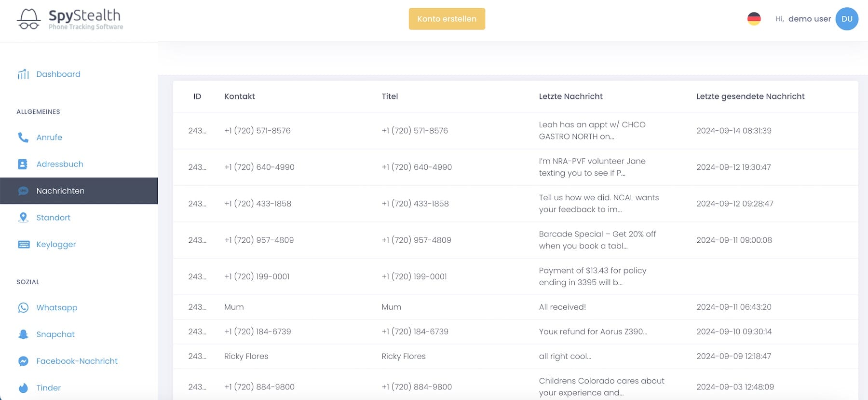The height and width of the screenshot is (400, 868).
Task: Open the Ricky Flores contact
Action: (246, 356)
